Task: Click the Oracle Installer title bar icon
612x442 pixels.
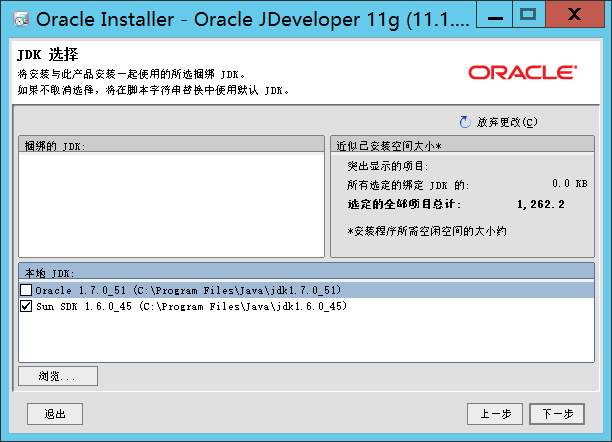Action: coord(21,19)
